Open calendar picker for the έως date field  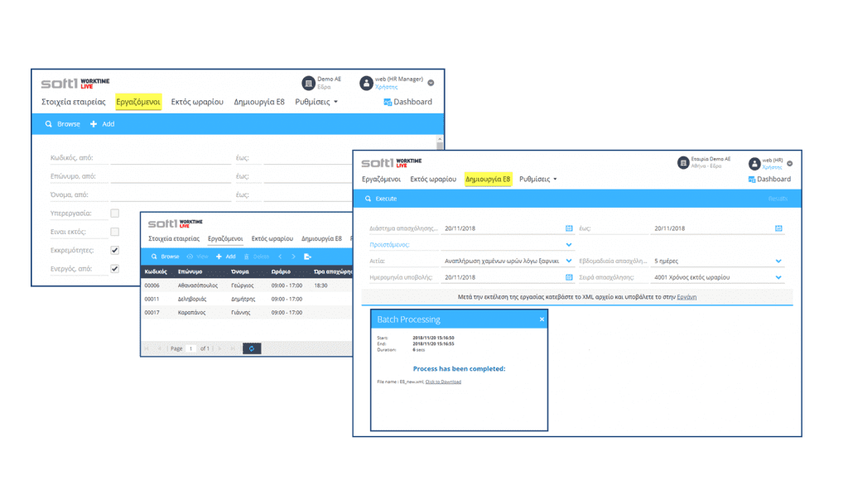(x=778, y=228)
